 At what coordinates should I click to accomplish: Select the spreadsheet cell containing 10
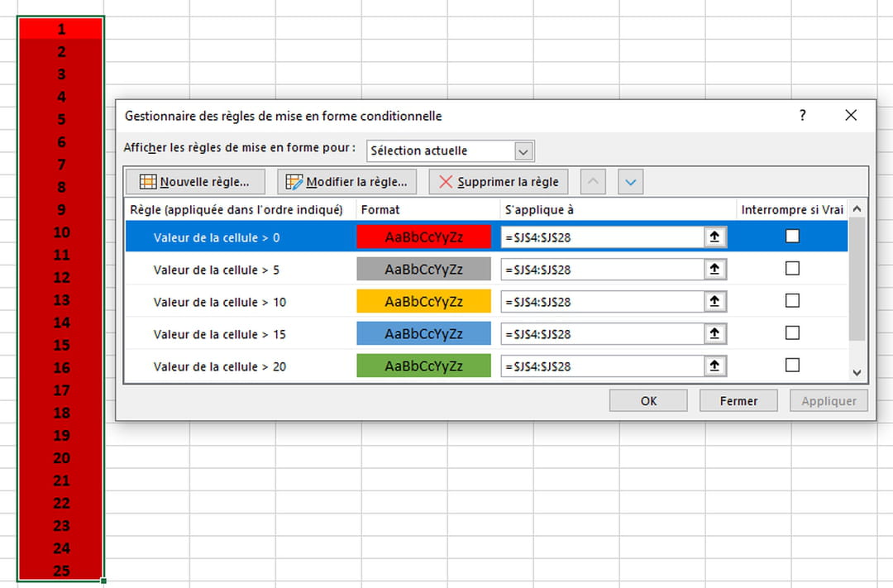61,232
